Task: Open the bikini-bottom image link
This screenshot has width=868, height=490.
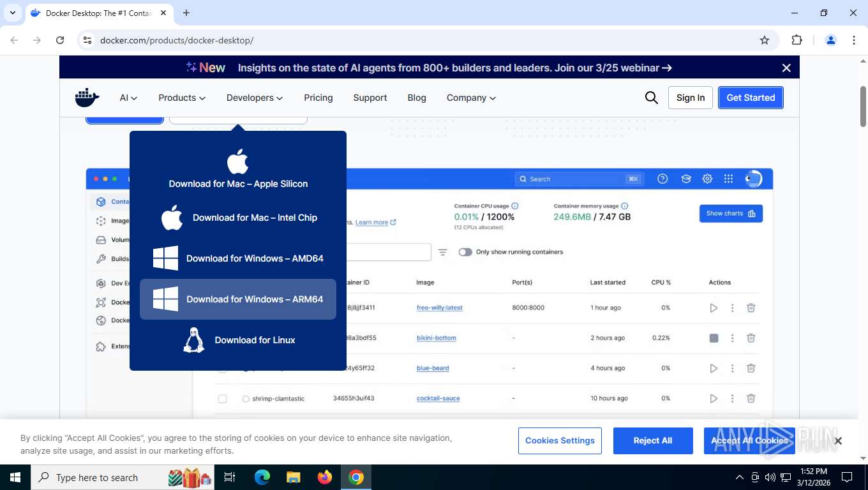Action: [436, 338]
